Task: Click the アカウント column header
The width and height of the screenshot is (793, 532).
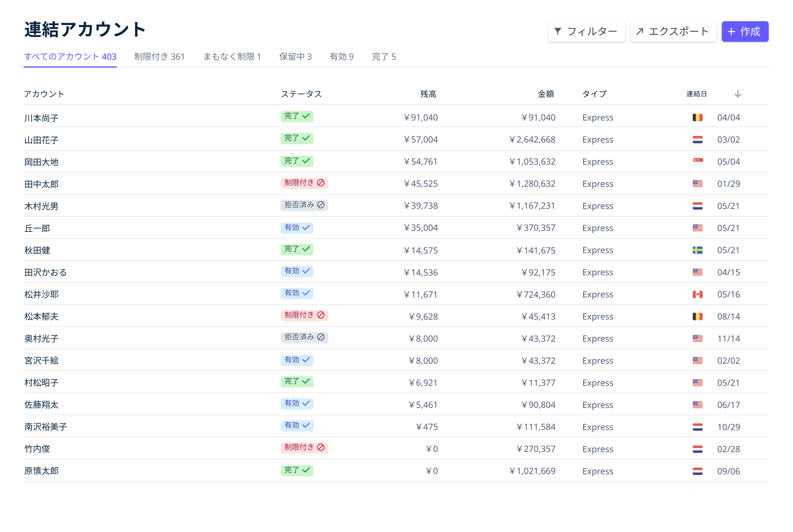Action: 44,94
